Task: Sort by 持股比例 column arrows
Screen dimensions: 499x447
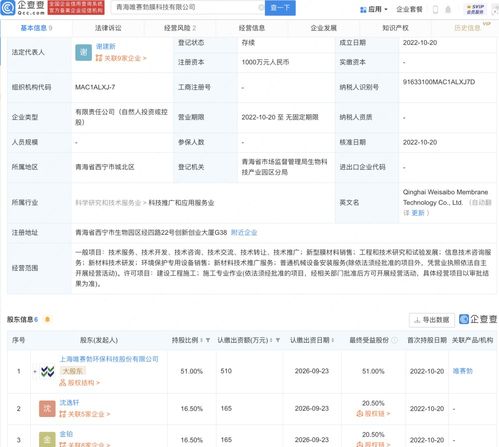Action: [202, 340]
